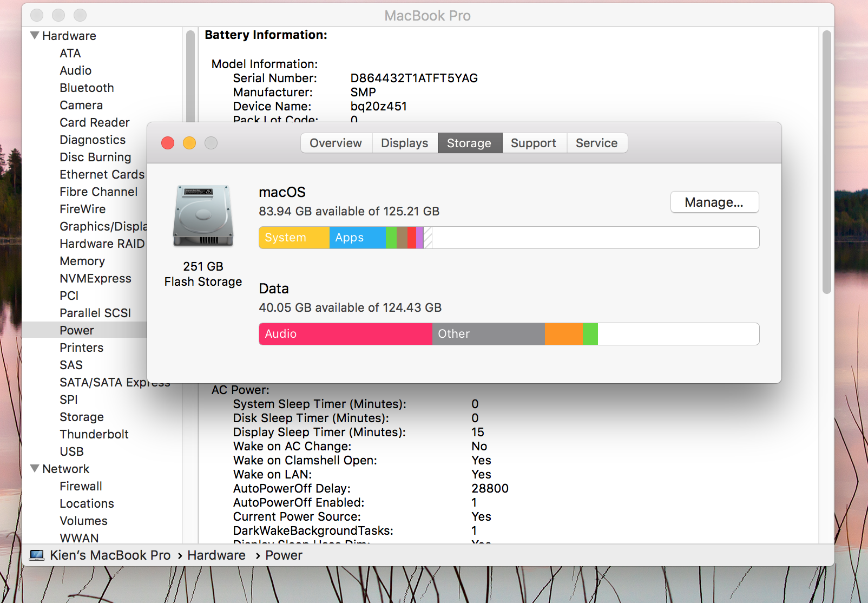Select SPI in the sidebar
This screenshot has height=603, width=868.
(x=69, y=399)
